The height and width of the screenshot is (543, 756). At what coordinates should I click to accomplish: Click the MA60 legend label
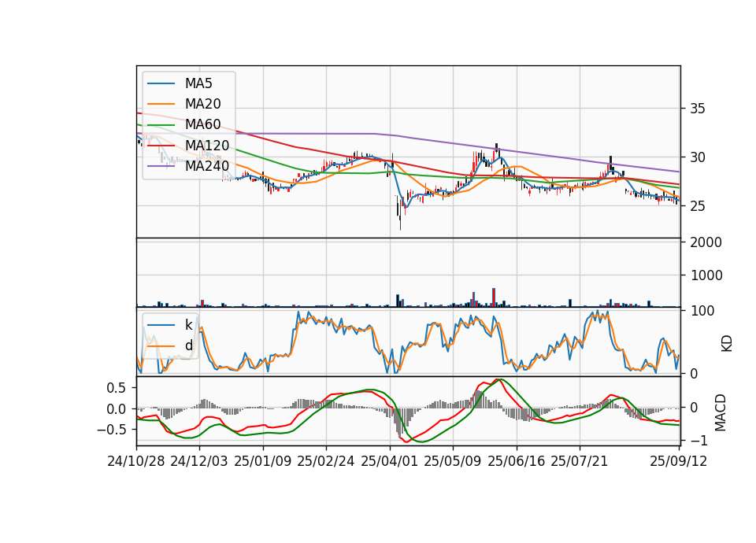tap(202, 124)
